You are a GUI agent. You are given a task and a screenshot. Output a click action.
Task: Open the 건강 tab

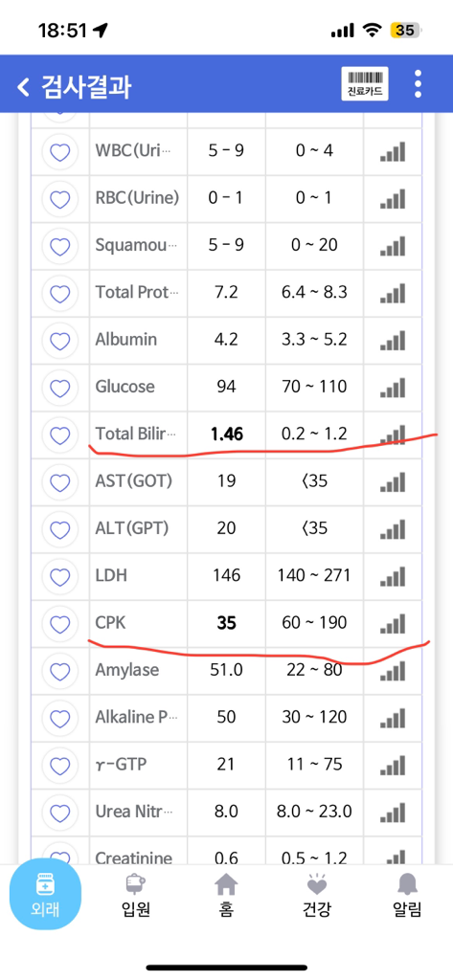pos(317,896)
